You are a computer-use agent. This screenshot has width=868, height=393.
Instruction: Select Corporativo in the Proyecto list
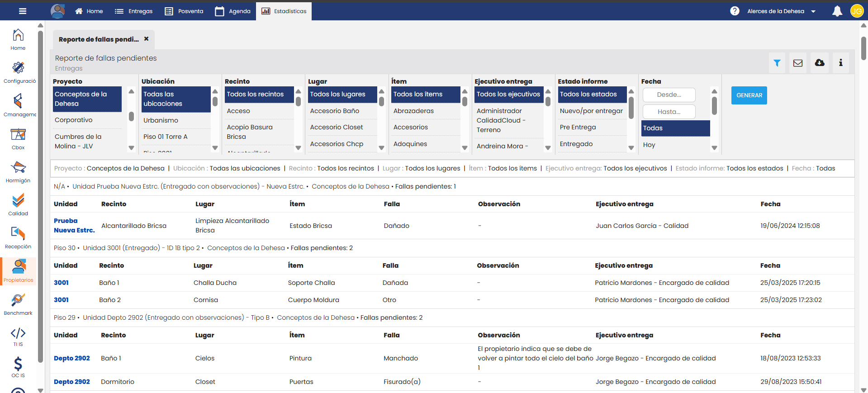point(87,120)
